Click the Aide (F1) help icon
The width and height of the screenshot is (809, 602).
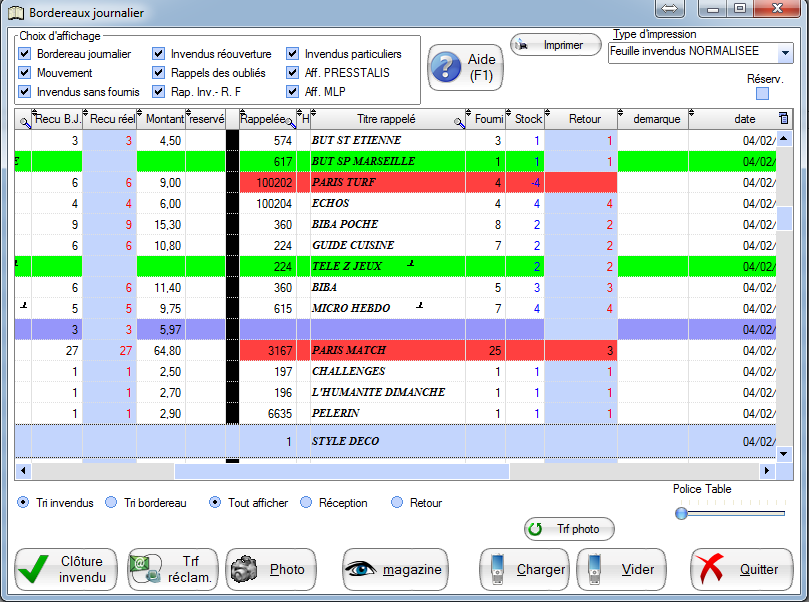(446, 68)
